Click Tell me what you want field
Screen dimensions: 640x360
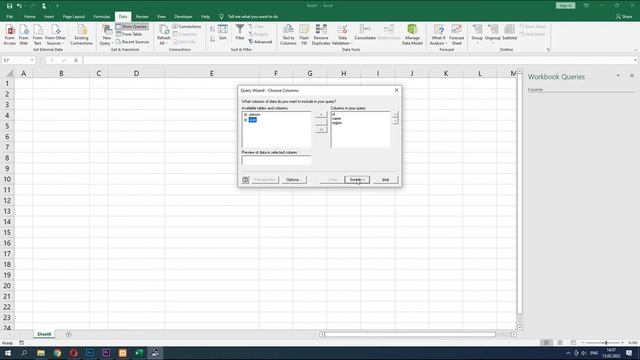tap(253, 17)
